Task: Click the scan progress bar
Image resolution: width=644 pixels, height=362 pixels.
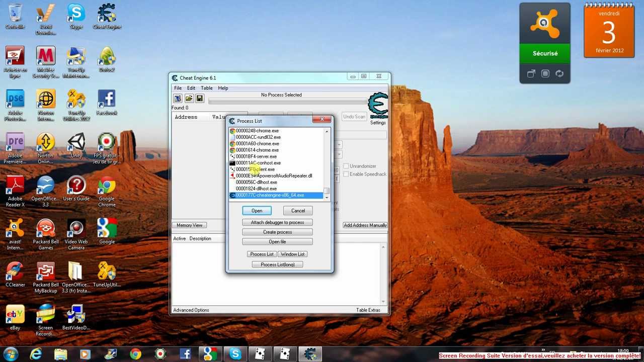Action: [288, 101]
